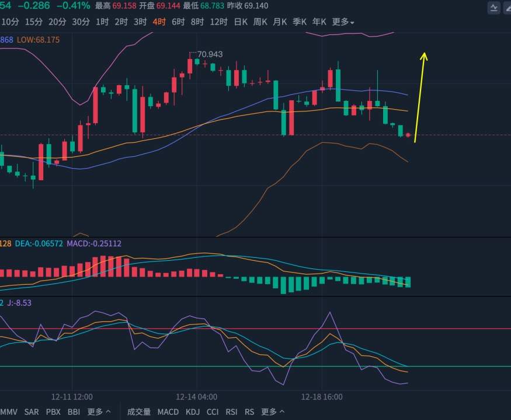The width and height of the screenshot is (511, 420).
Task: Show the 成交量 volume indicator
Action: click(x=139, y=412)
